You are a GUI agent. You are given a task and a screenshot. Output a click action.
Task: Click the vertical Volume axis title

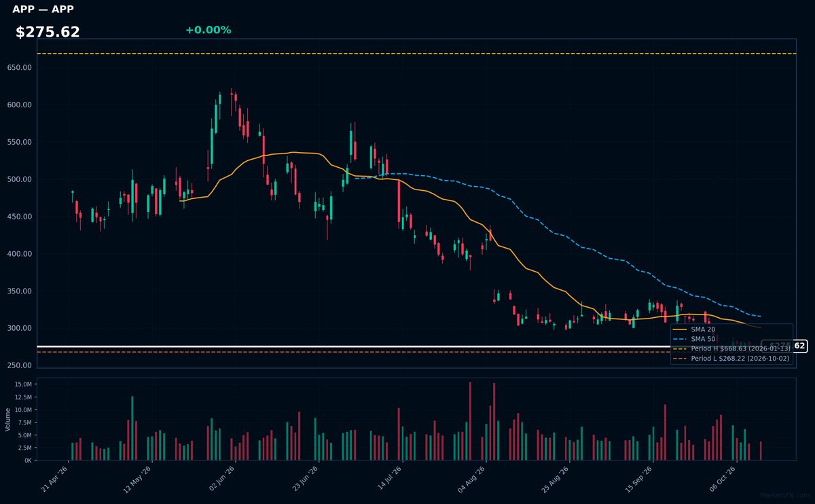(x=8, y=419)
